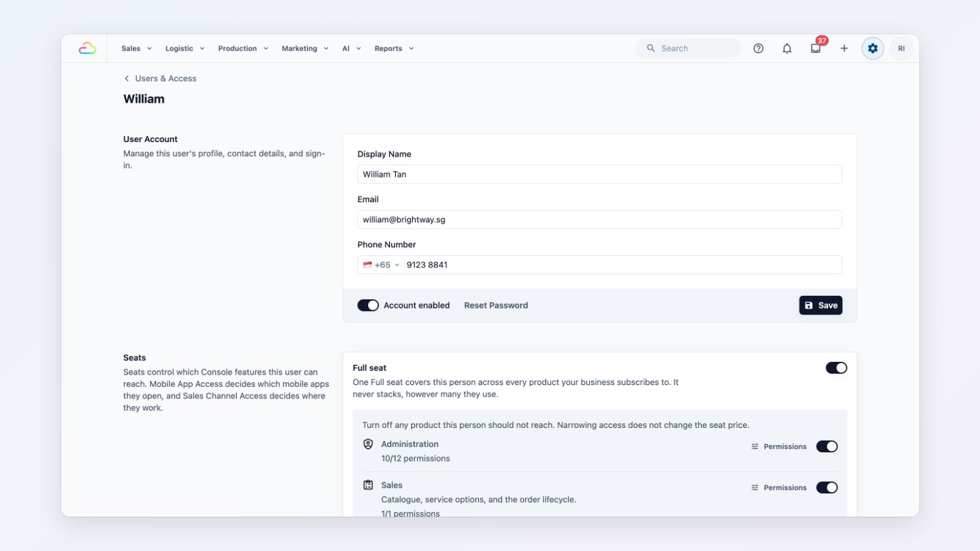Open the help question mark icon
Image resolution: width=980 pixels, height=551 pixels.
coord(758,48)
